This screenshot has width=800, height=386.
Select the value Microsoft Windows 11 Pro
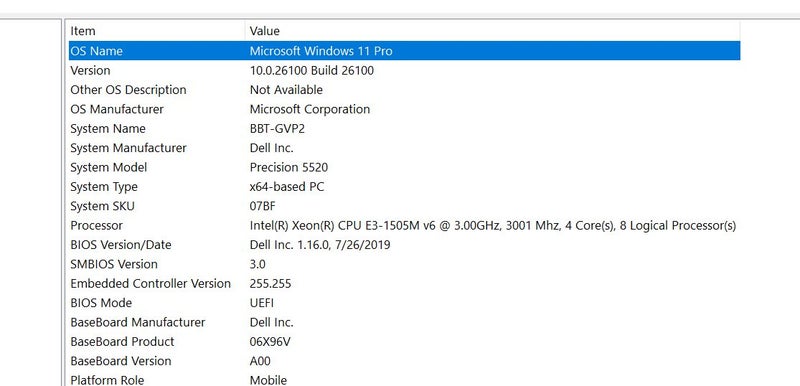pyautogui.click(x=321, y=51)
